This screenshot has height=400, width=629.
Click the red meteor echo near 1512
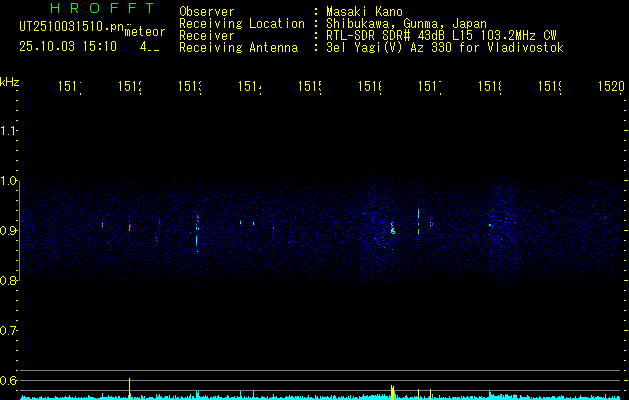tap(130, 227)
